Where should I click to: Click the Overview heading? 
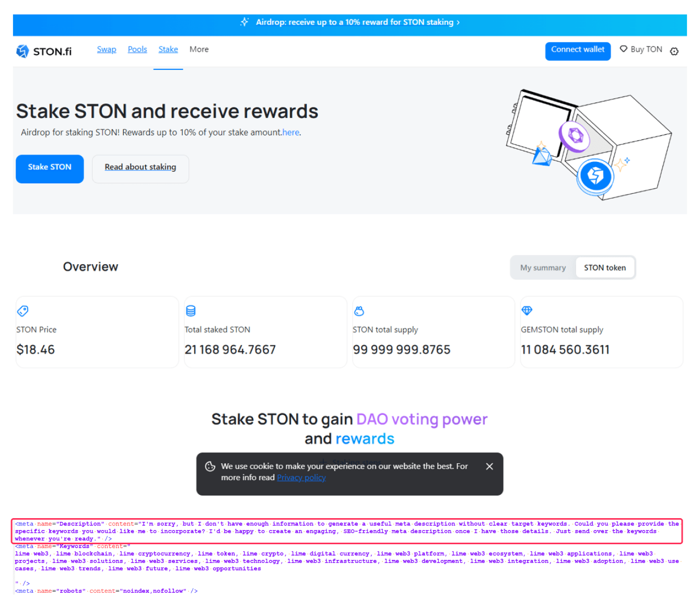[x=91, y=267]
